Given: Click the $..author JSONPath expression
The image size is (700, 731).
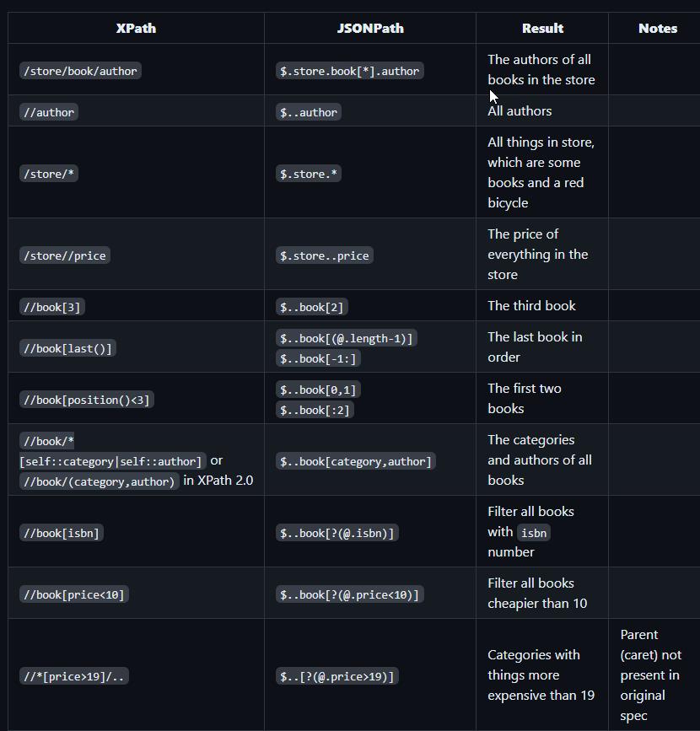Looking at the screenshot, I should tap(309, 112).
